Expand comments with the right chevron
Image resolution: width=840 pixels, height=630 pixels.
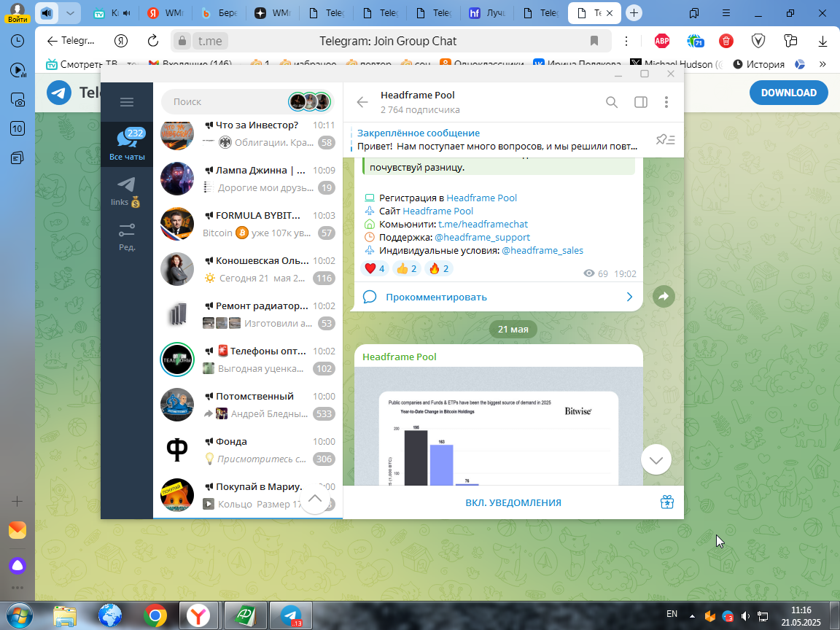tap(629, 297)
